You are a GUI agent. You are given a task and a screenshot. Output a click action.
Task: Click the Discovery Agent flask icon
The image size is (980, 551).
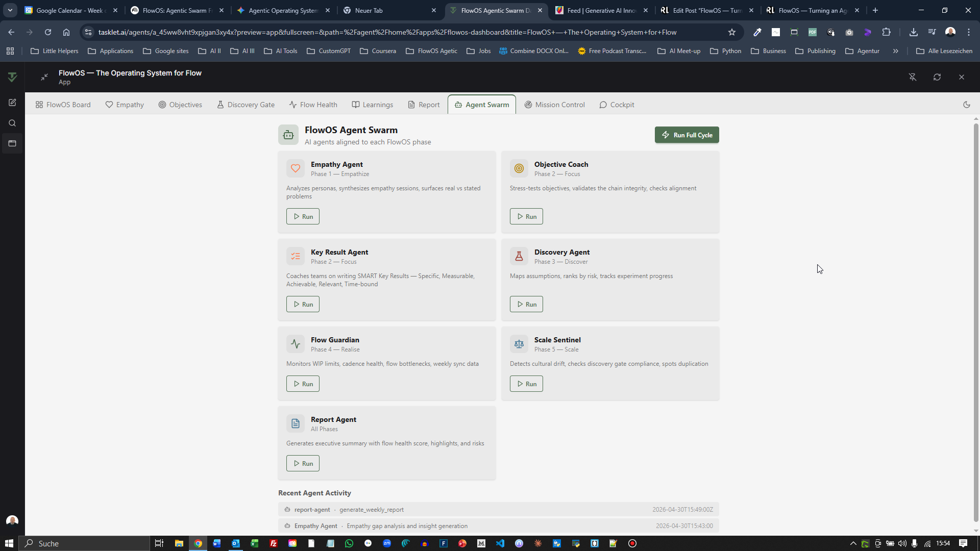tap(519, 256)
